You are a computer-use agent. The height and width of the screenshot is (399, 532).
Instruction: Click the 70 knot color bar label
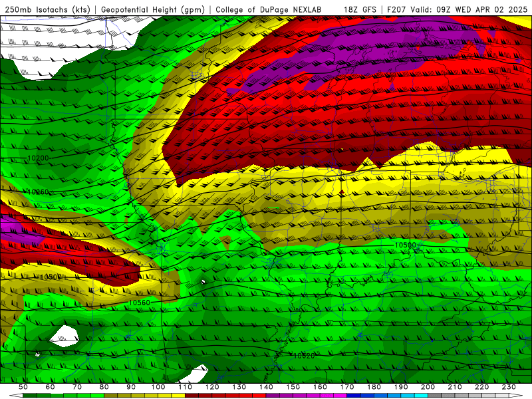pyautogui.click(x=77, y=387)
